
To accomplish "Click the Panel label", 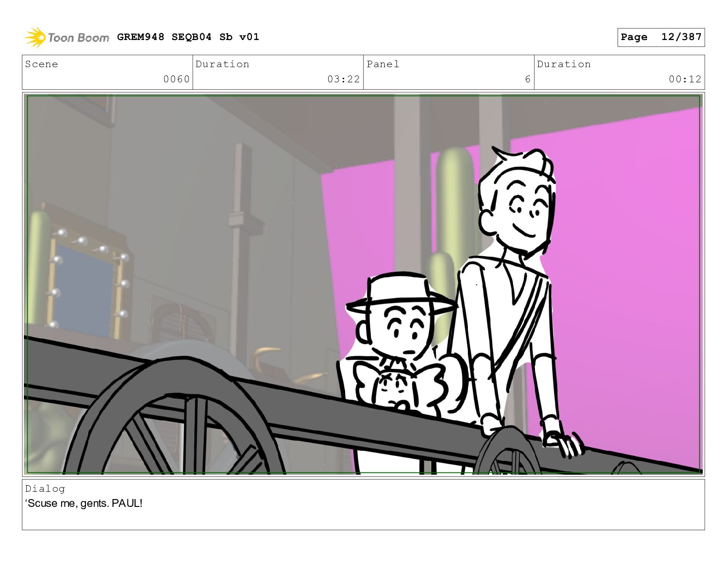I will point(383,64).
